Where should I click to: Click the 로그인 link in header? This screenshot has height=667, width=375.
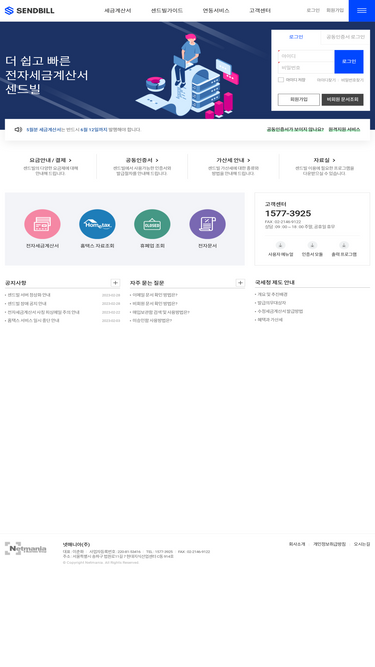(x=313, y=10)
